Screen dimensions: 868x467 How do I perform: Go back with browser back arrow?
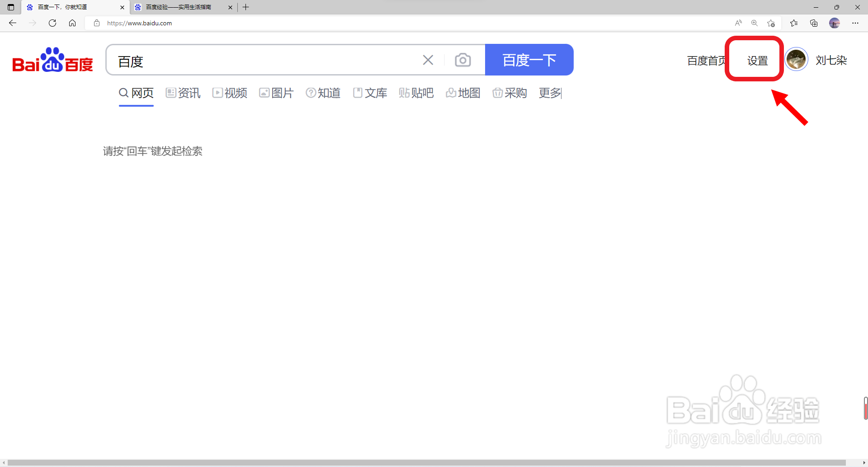(x=13, y=23)
